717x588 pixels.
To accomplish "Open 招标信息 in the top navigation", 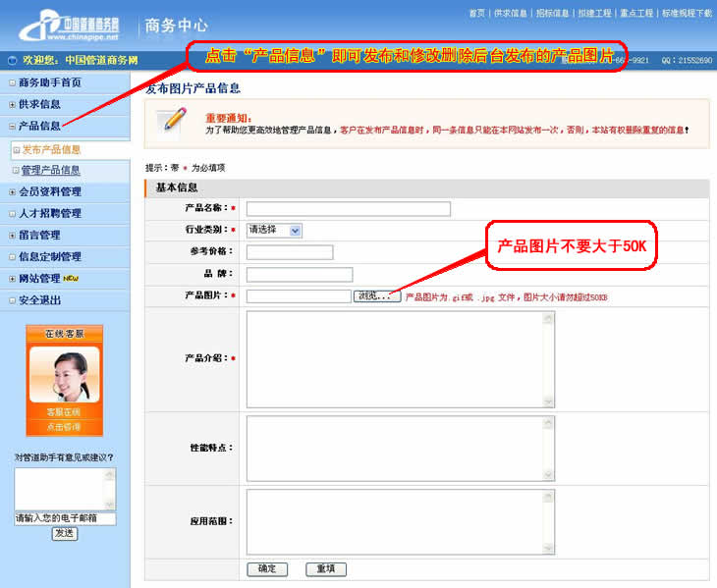I will [x=552, y=14].
